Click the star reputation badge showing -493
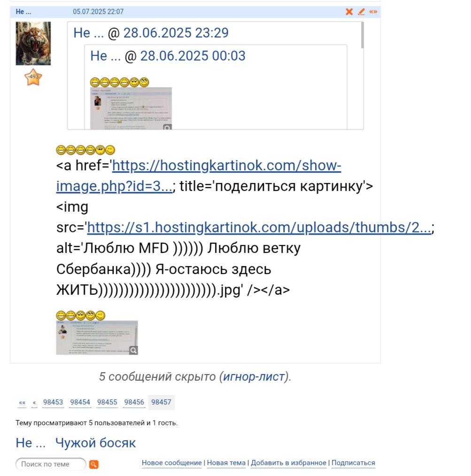This screenshot has height=476, width=471. (33, 77)
